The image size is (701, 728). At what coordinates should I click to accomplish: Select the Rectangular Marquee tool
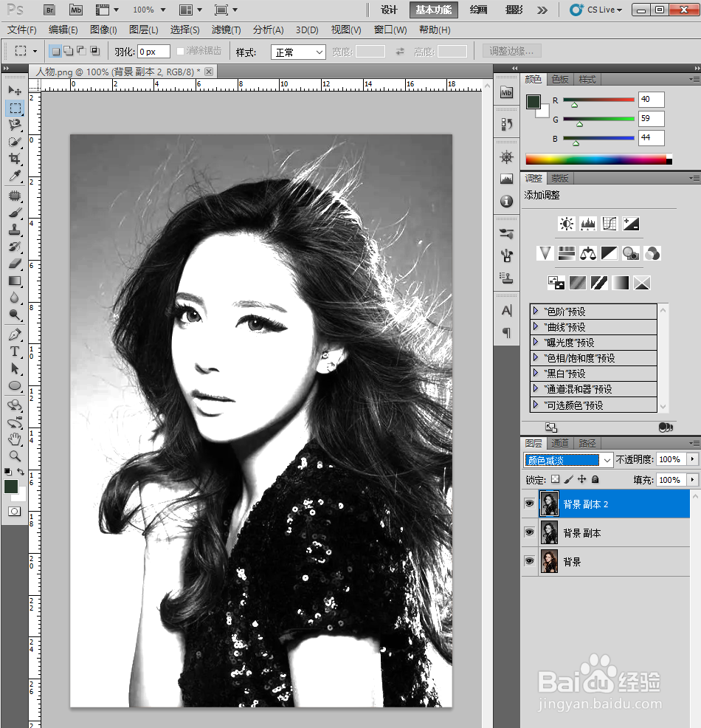point(15,109)
